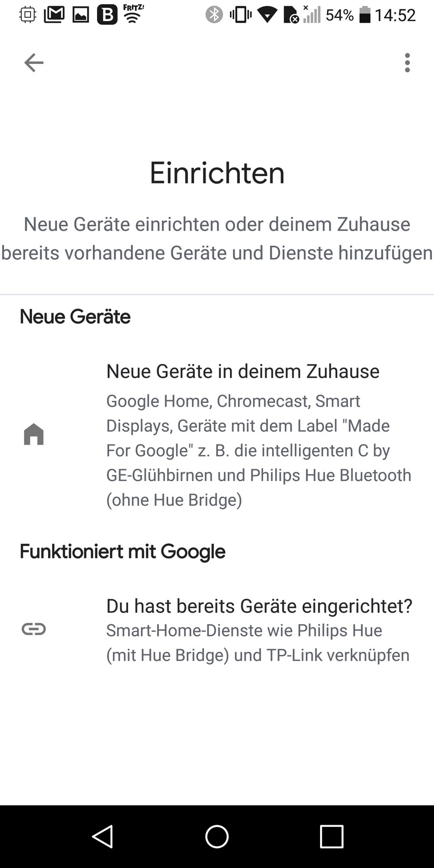
Task: Tap the "Neue Geräte" section header
Action: [75, 316]
